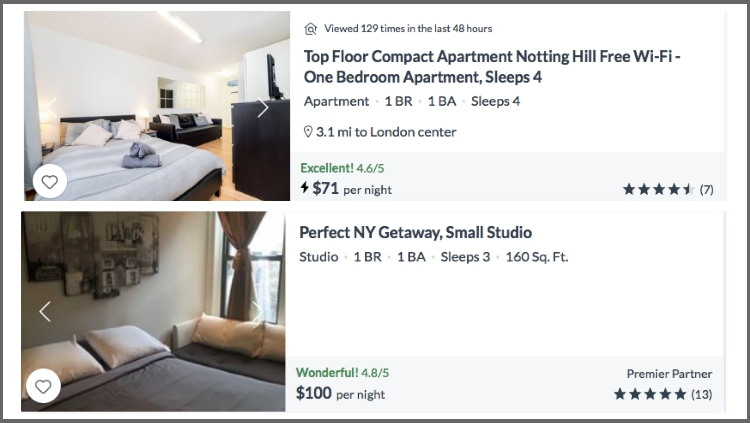Go to previous photo of NY studio
The image size is (750, 423).
[x=44, y=311]
